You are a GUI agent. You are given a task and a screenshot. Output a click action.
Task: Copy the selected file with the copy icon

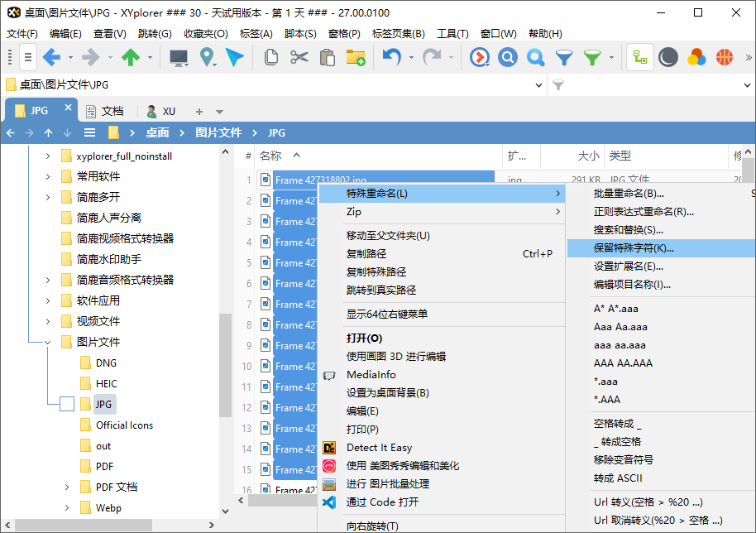click(x=270, y=56)
